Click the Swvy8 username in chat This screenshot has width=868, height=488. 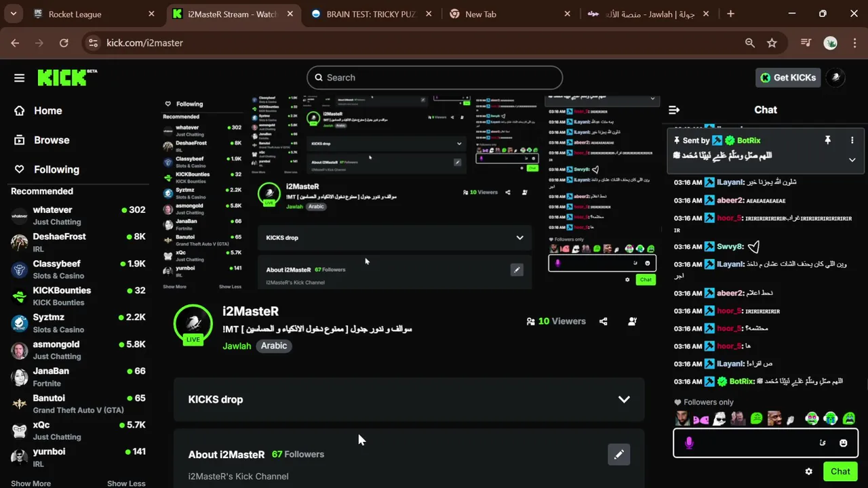coord(730,247)
